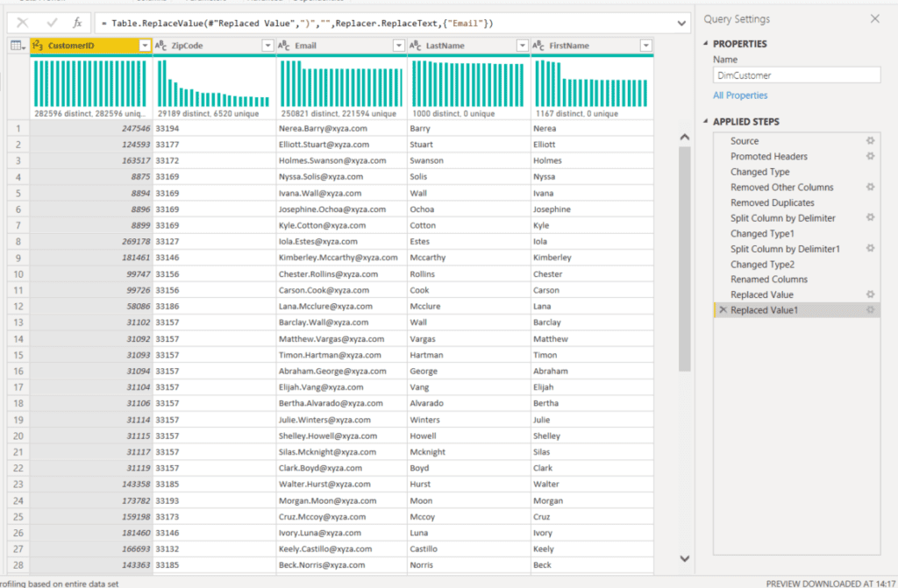898x588 pixels.
Task: Collapse the APPLIED STEPS section
Action: coord(706,122)
